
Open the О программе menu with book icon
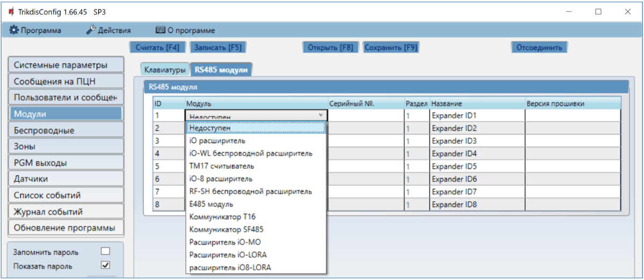coord(185,31)
